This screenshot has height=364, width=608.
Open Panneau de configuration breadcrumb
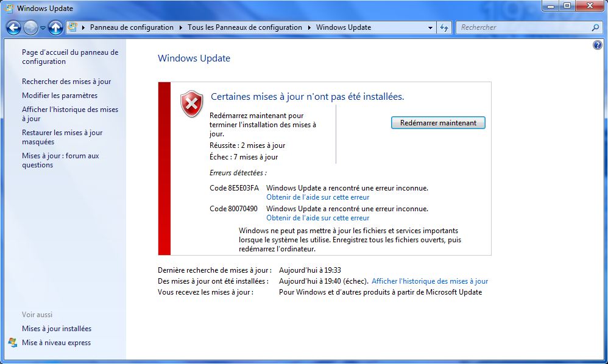(132, 27)
